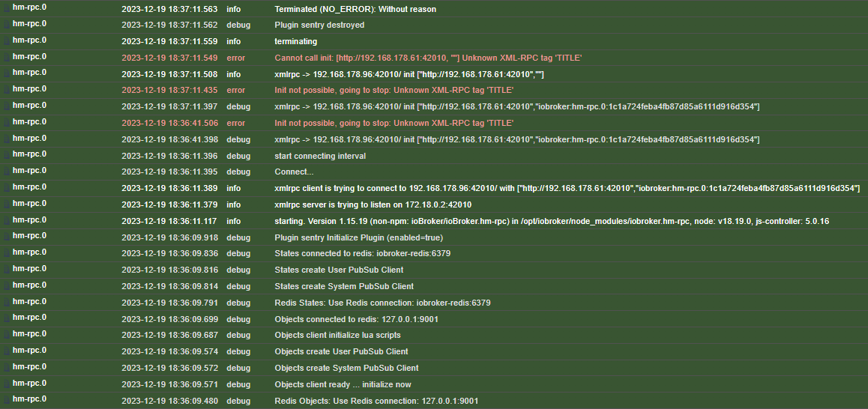
Task: Click timestamp 2023-12-19 18:36:09.836
Action: pos(169,253)
